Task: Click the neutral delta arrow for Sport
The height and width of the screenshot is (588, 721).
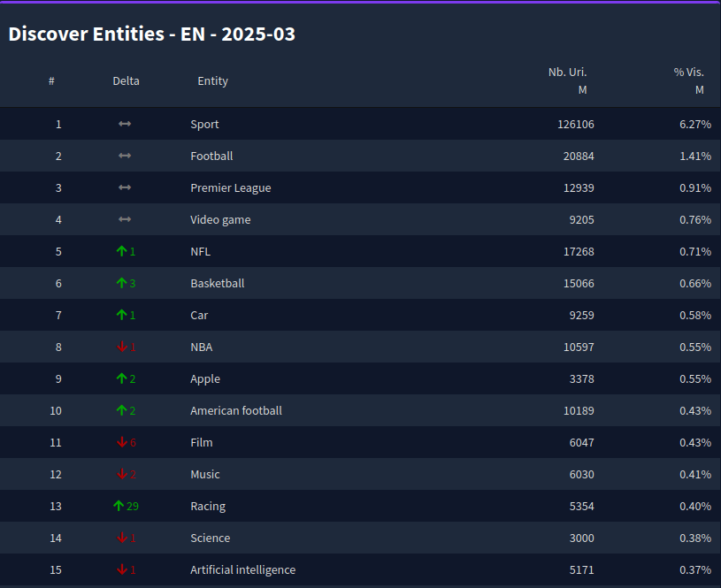Action: [125, 124]
